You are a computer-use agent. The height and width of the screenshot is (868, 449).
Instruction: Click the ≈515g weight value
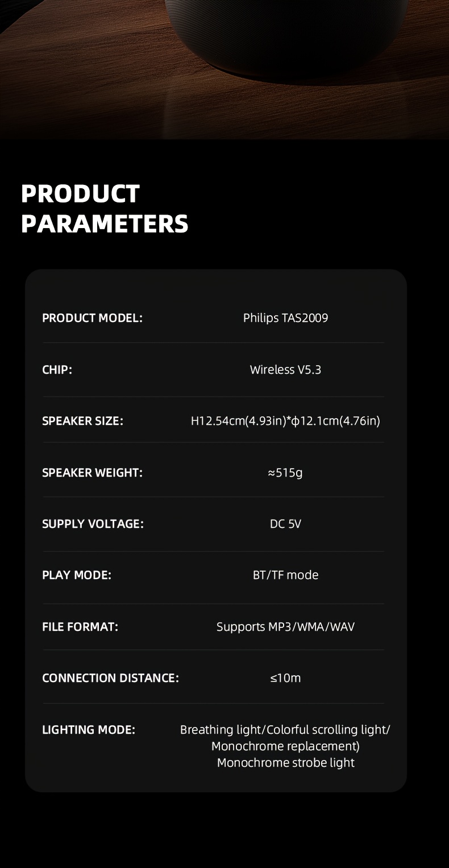(285, 473)
